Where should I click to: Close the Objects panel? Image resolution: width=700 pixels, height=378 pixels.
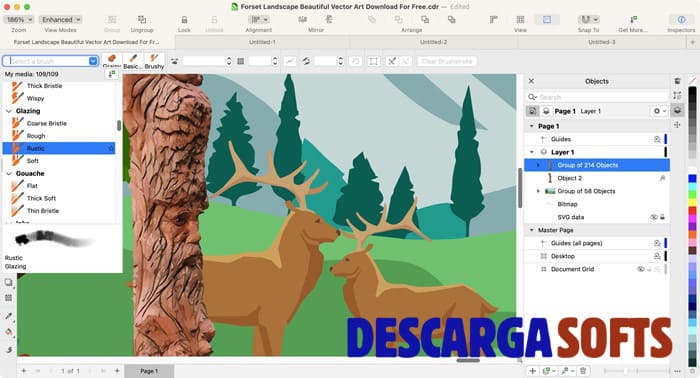tap(531, 81)
